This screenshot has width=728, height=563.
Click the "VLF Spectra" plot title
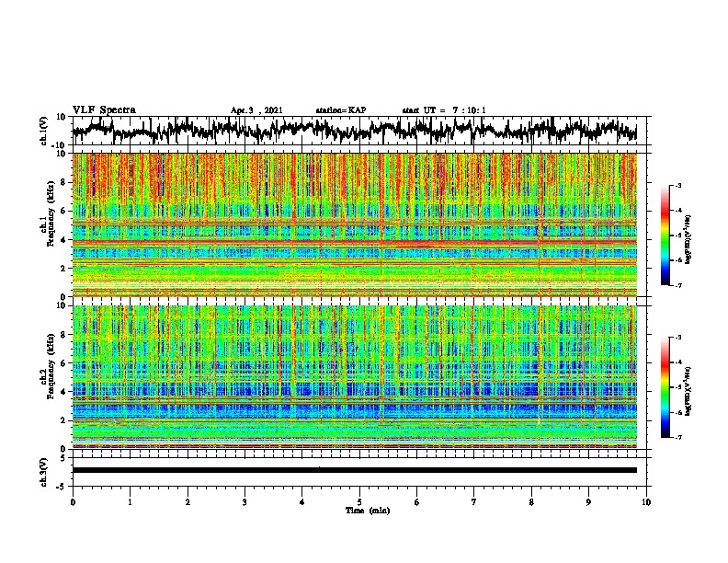[x=104, y=110]
